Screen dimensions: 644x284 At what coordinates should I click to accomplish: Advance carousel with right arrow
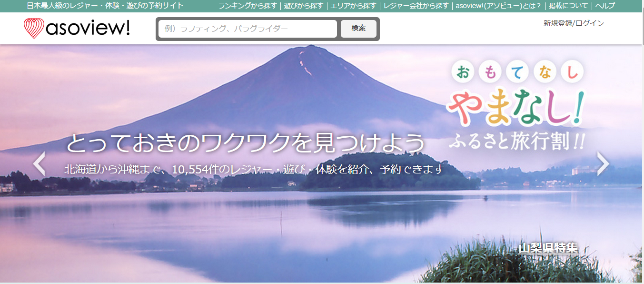coord(603,164)
